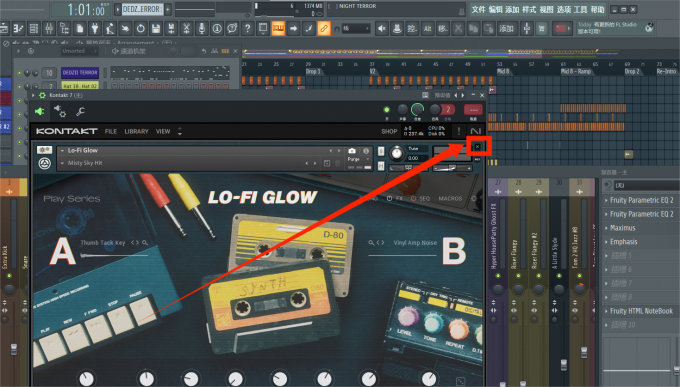Click the undo history circular arrow icon

(x=141, y=29)
